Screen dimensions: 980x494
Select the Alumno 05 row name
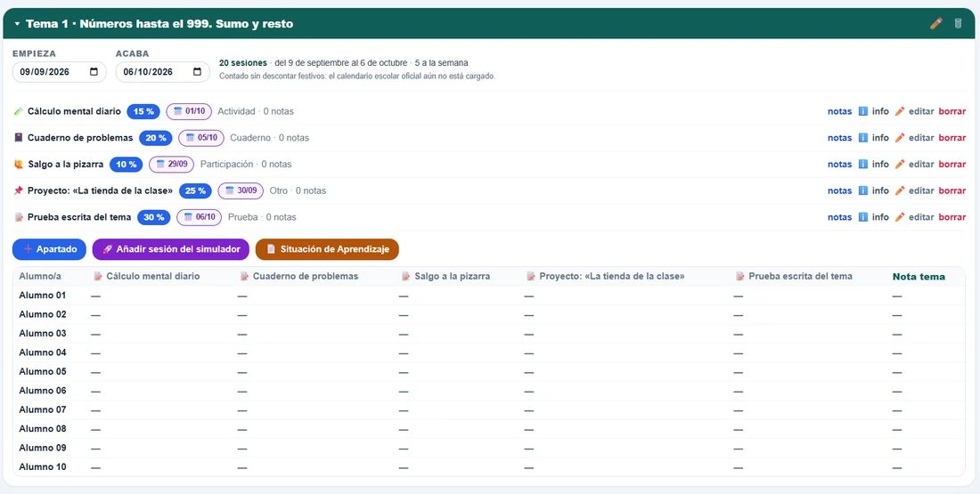(43, 371)
